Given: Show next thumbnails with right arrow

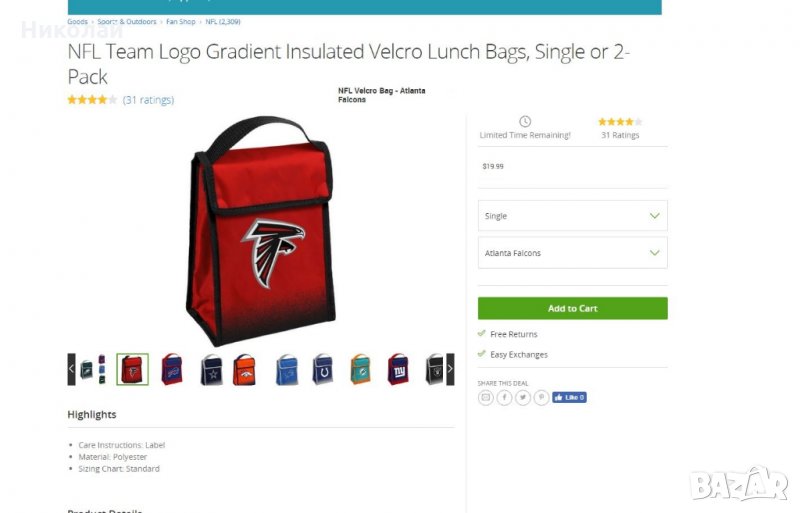Looking at the screenshot, I should pos(450,369).
